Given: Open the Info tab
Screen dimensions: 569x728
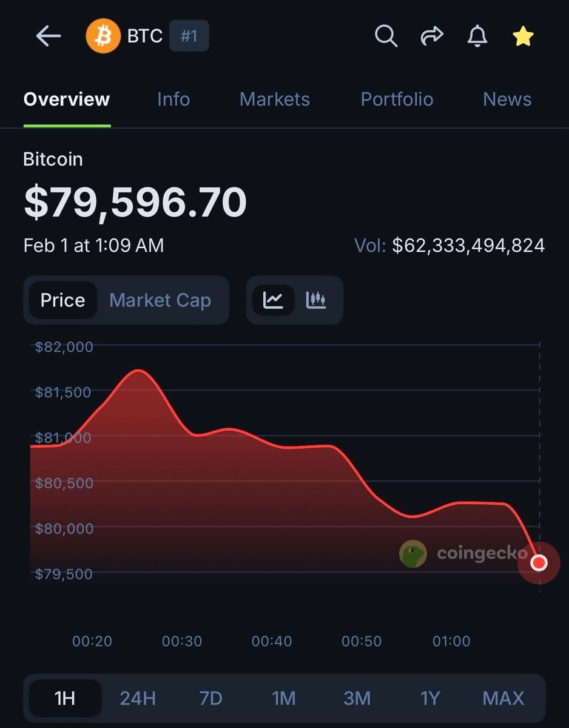Looking at the screenshot, I should coord(173,99).
